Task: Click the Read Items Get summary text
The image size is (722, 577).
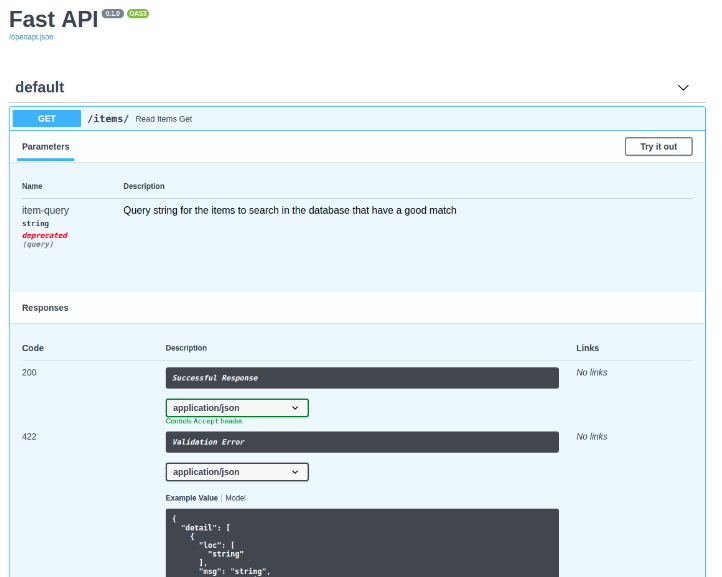Action: 163,119
